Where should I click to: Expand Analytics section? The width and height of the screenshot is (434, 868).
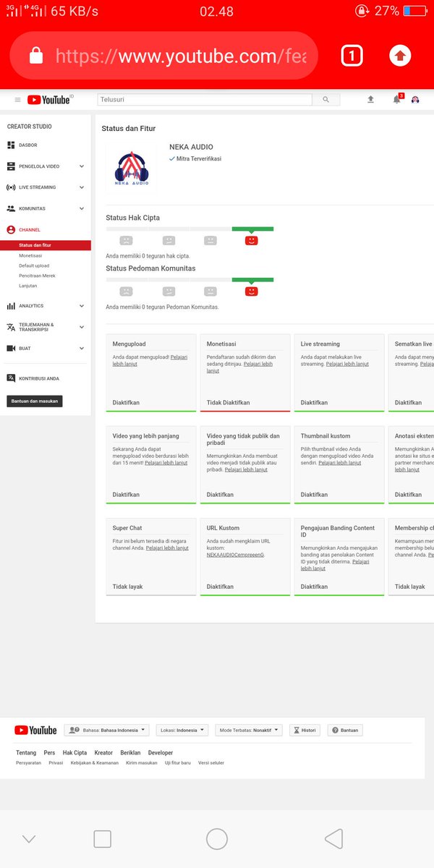coord(82,306)
